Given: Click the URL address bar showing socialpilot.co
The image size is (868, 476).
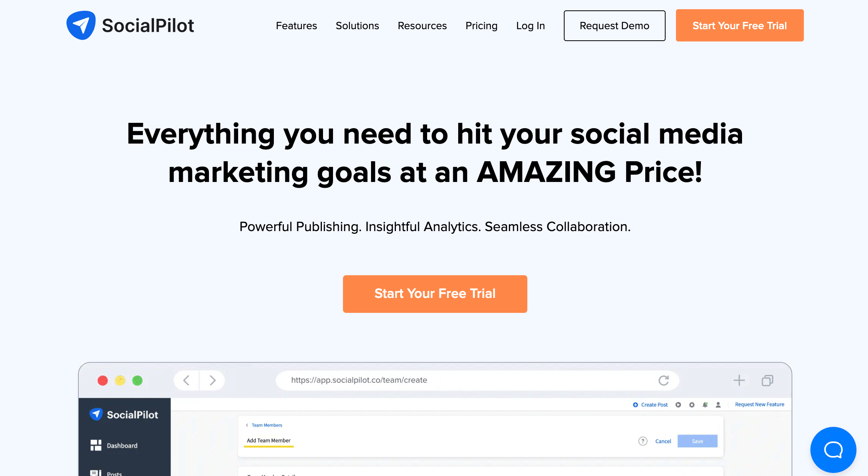Looking at the screenshot, I should (359, 380).
